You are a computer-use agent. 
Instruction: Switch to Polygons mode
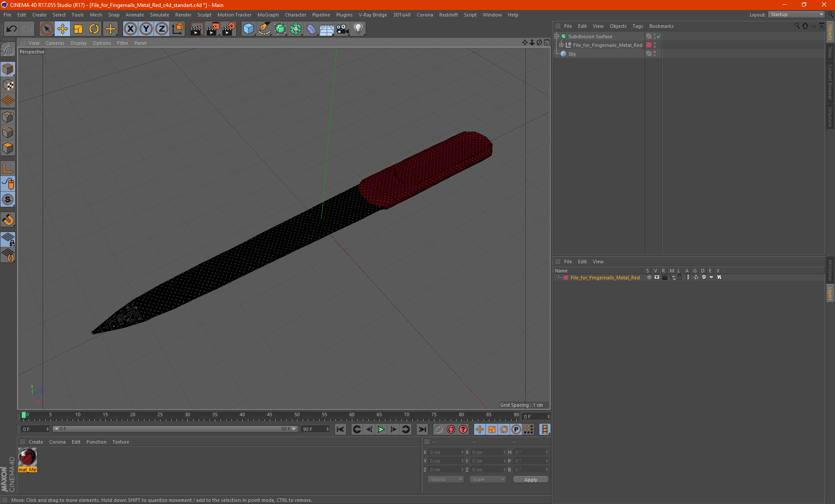click(x=8, y=148)
